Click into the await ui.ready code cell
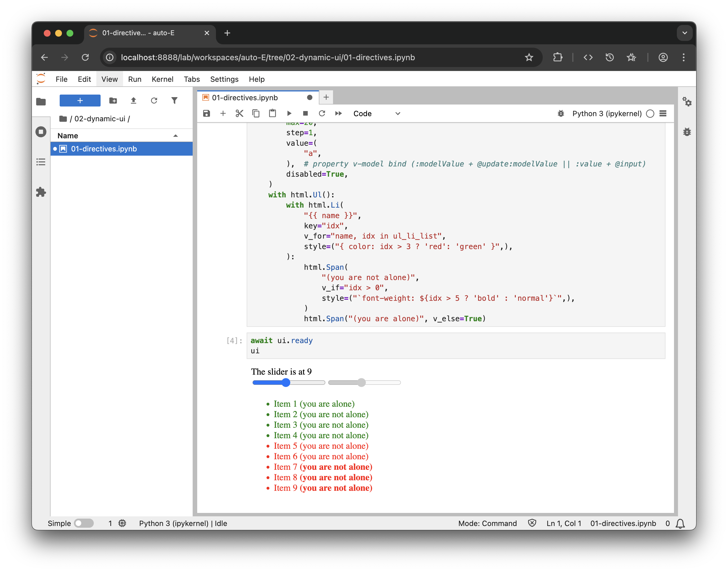The height and width of the screenshot is (572, 728). point(455,346)
